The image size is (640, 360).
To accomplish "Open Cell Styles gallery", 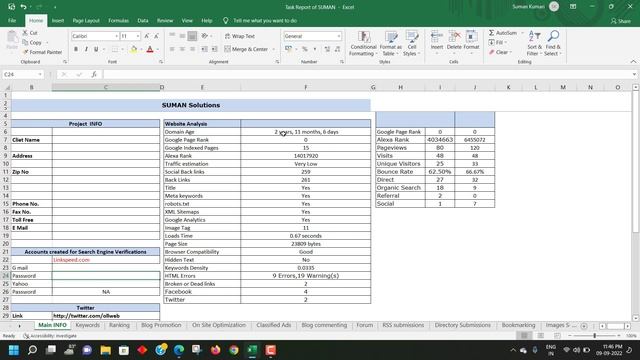I will point(411,43).
